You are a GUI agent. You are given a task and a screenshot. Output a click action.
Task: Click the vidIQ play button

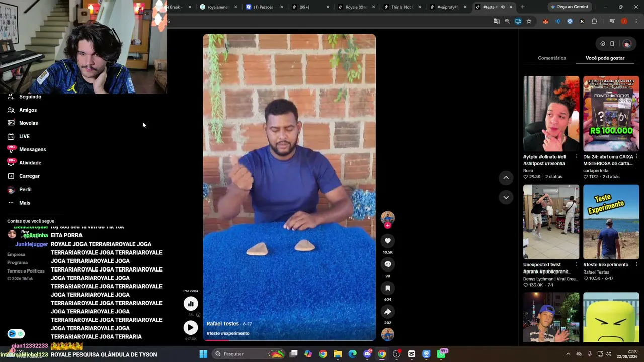pyautogui.click(x=191, y=328)
